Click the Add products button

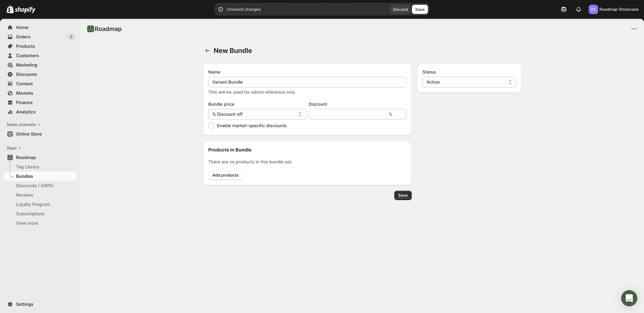[x=225, y=175]
